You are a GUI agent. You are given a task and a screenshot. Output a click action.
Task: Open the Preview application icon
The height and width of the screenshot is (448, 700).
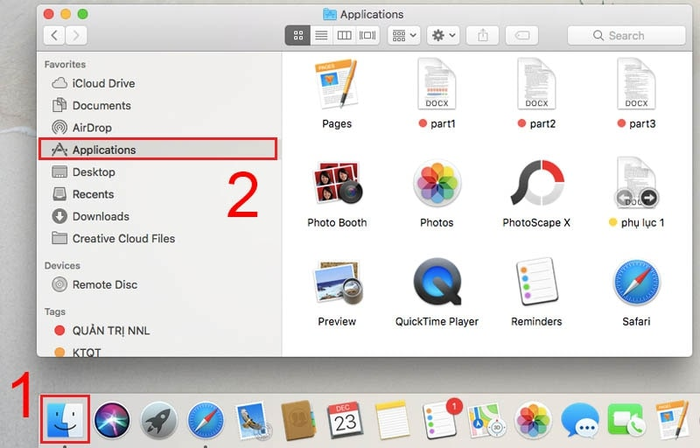tap(337, 285)
